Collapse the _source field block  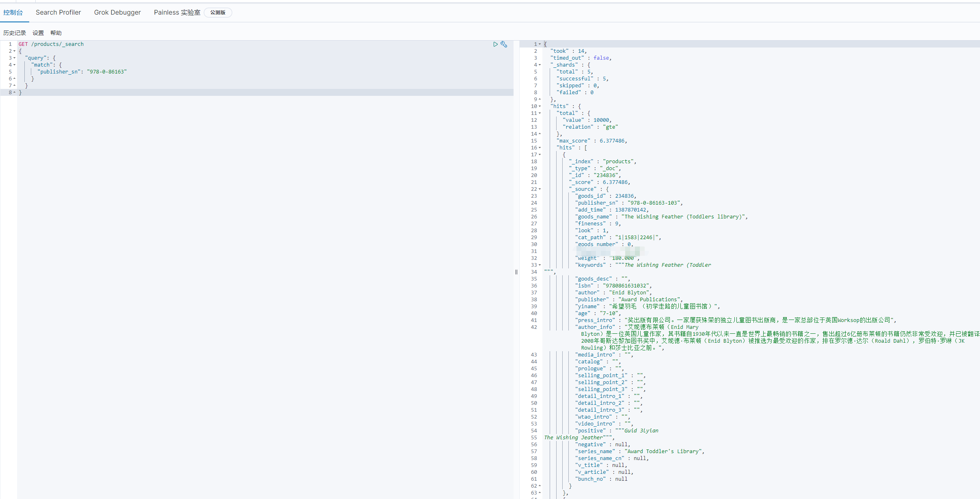(538, 189)
